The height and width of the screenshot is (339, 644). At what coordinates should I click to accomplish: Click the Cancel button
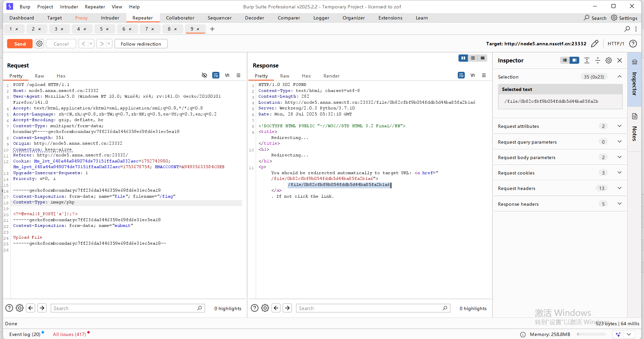61,44
